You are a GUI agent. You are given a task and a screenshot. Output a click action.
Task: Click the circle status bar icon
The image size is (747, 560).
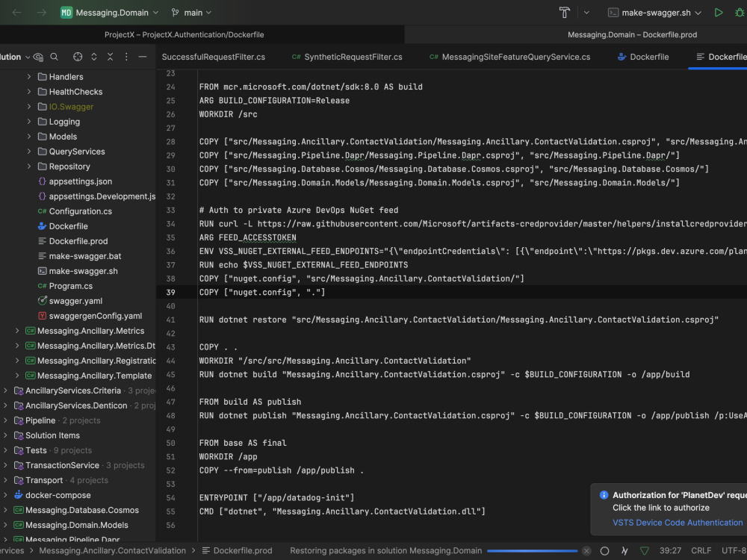coord(604,551)
